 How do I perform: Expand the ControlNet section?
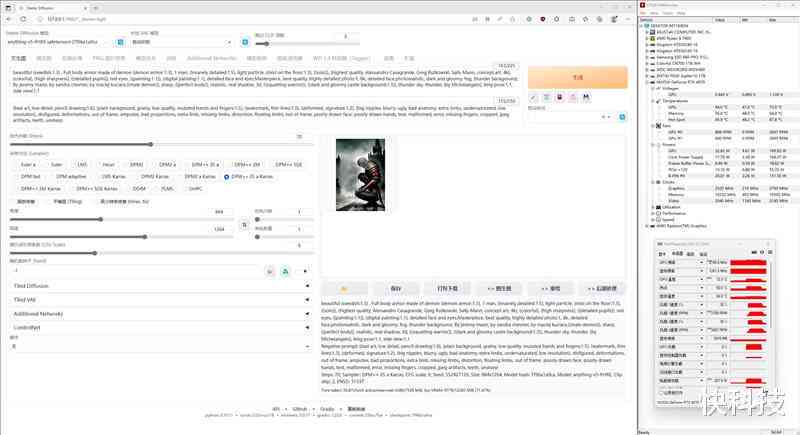[161, 327]
